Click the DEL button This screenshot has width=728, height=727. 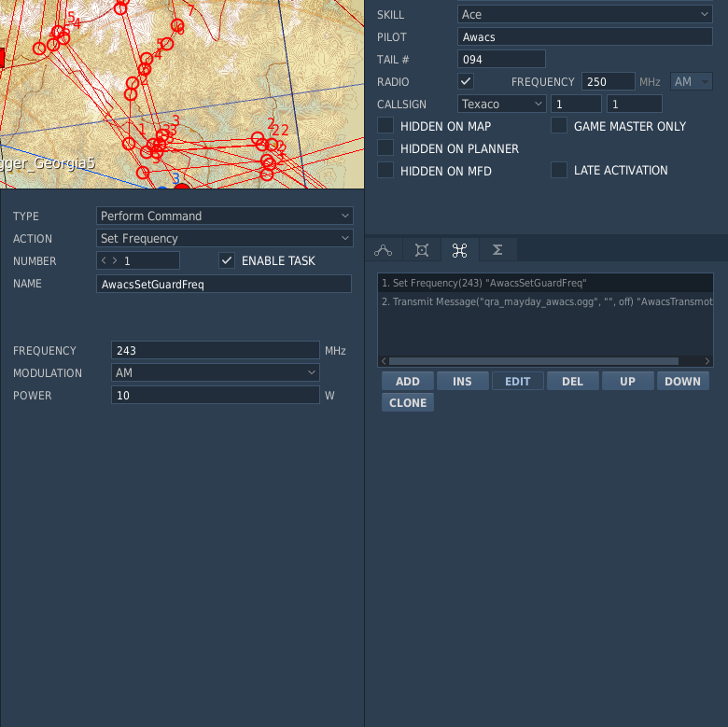click(572, 381)
